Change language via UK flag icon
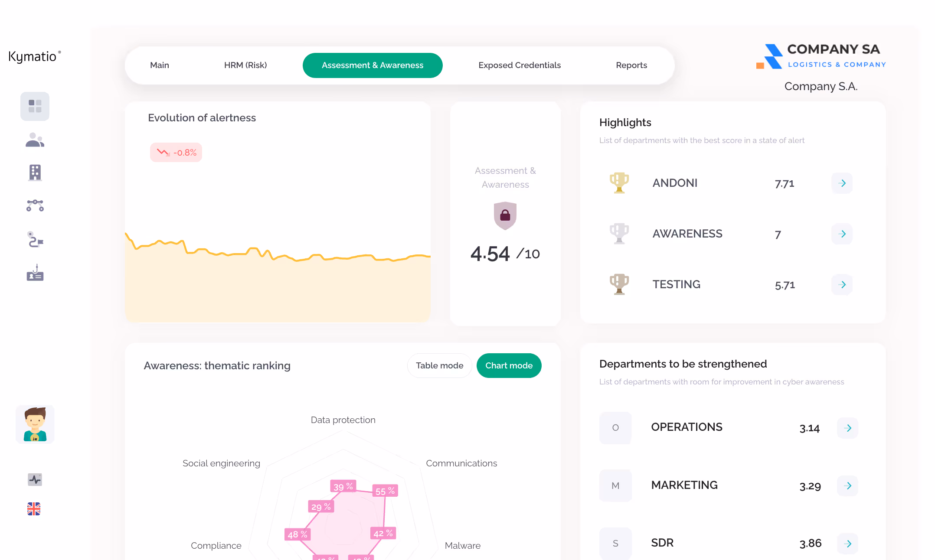Screen dimensions: 935x560 pos(34,509)
